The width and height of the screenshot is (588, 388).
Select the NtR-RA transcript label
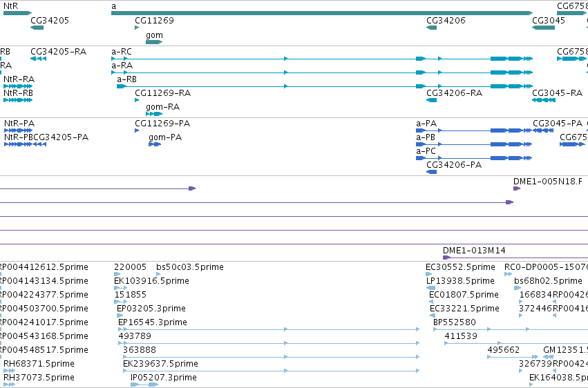pos(19,79)
